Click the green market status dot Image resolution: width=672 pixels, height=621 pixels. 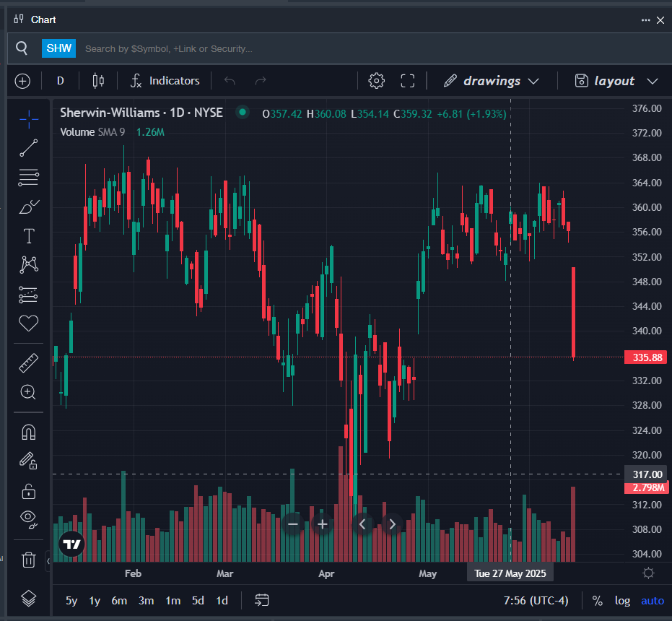click(x=243, y=113)
